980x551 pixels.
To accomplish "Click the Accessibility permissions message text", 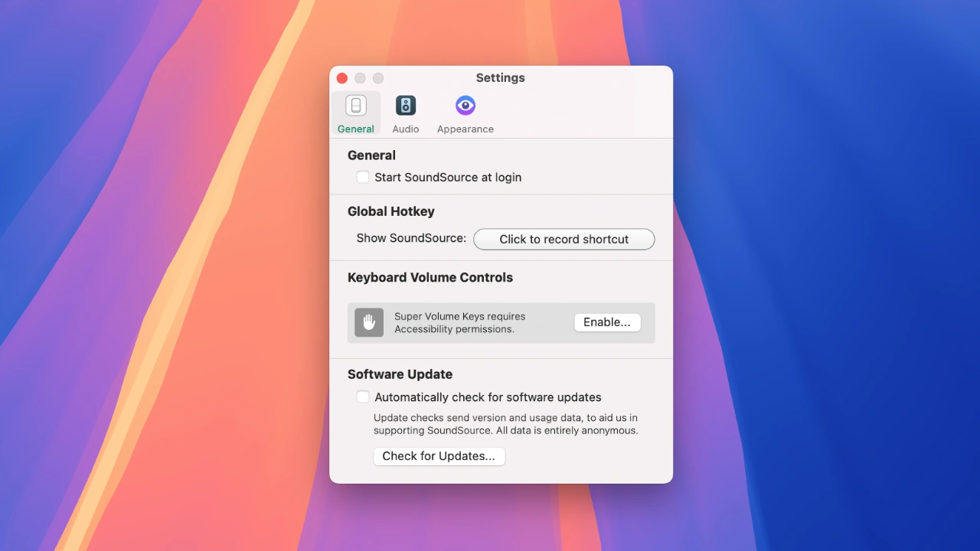I will [x=460, y=323].
